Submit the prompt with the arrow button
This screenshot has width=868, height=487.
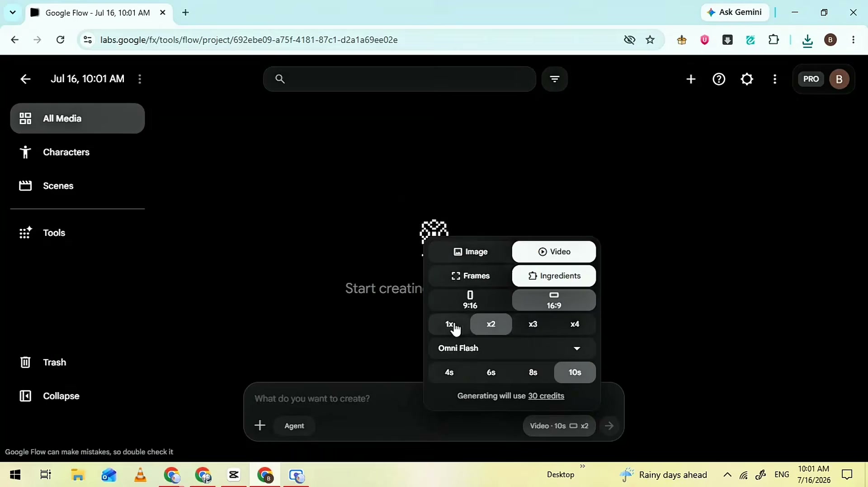click(609, 426)
